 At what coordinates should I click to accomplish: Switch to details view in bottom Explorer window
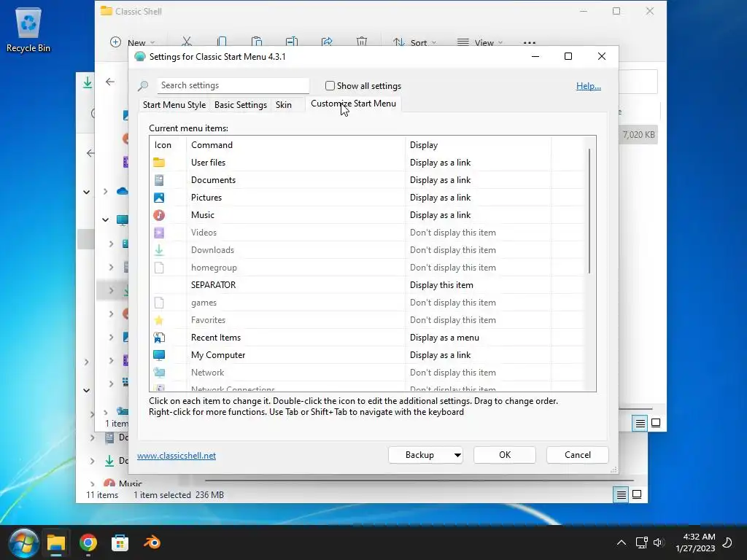pos(622,495)
